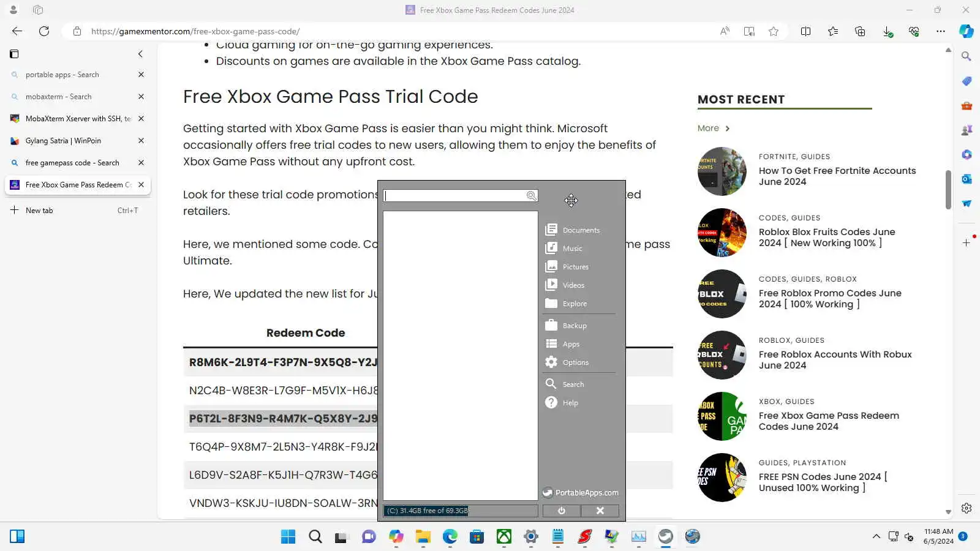Image resolution: width=980 pixels, height=551 pixels.
Task: Show hidden system tray icons
Action: click(876, 536)
